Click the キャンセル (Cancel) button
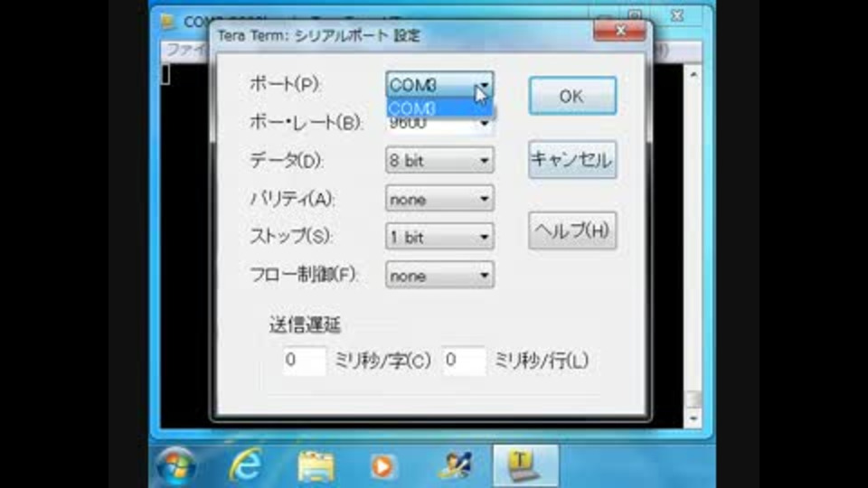The image size is (868, 488). 572,160
